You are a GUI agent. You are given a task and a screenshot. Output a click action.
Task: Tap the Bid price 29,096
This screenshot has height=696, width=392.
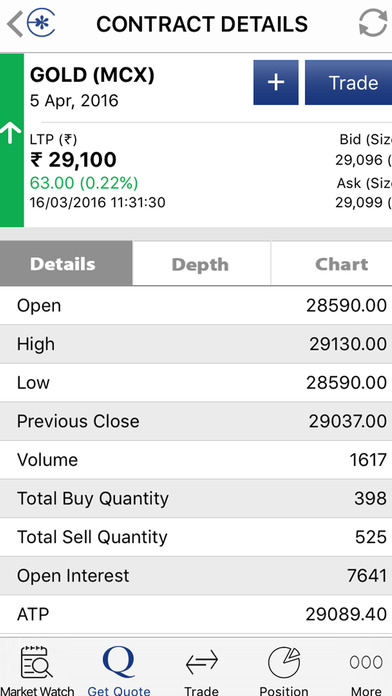(359, 160)
